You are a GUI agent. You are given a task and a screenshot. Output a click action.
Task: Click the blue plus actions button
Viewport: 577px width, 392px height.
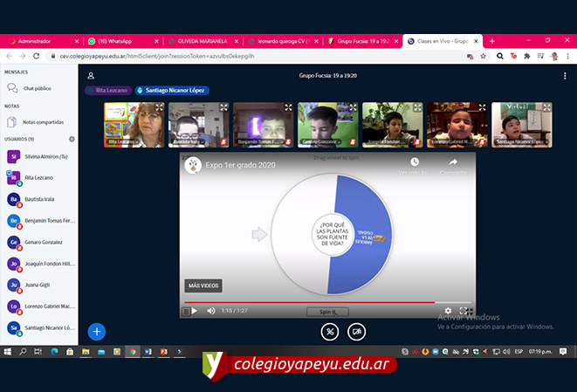pyautogui.click(x=97, y=331)
